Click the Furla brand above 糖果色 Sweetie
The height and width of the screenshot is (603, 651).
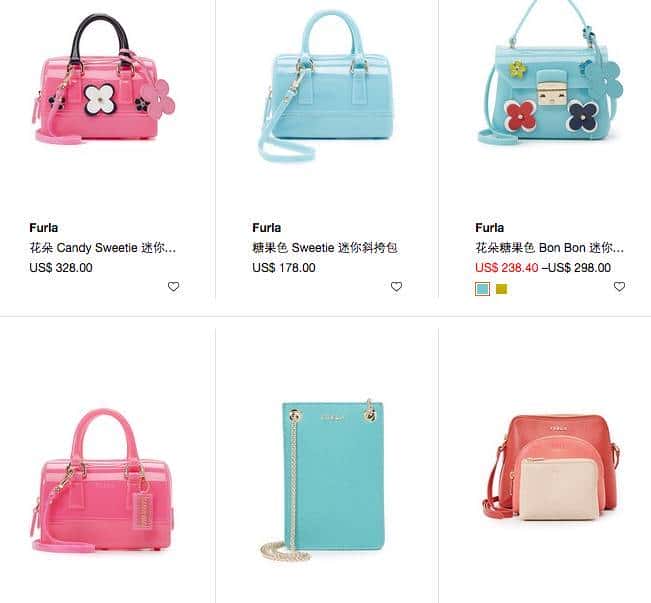pyautogui.click(x=267, y=228)
